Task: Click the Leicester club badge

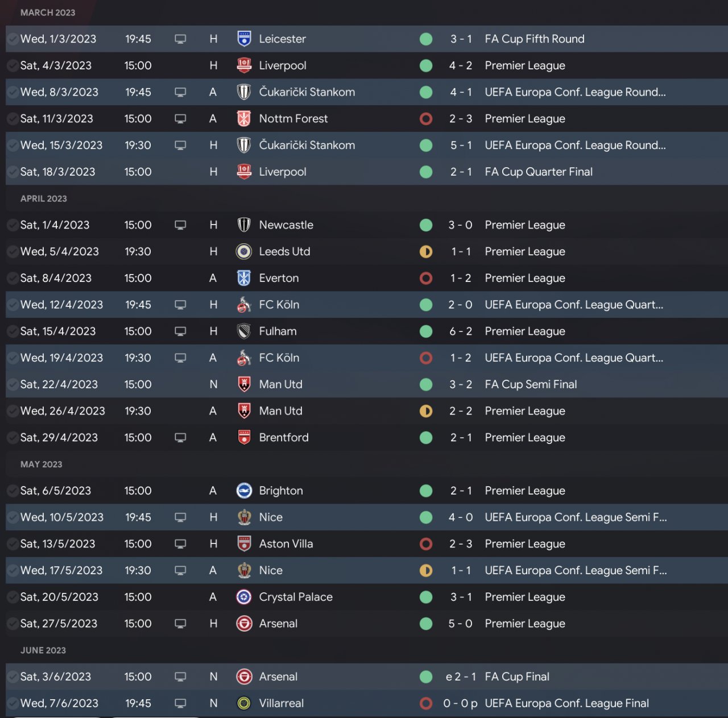Action: click(x=244, y=39)
